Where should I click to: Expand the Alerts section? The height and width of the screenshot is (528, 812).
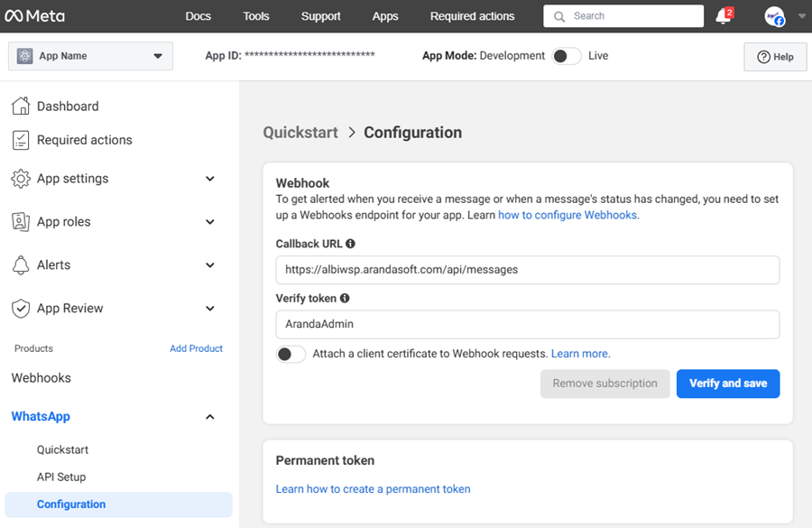[209, 264]
